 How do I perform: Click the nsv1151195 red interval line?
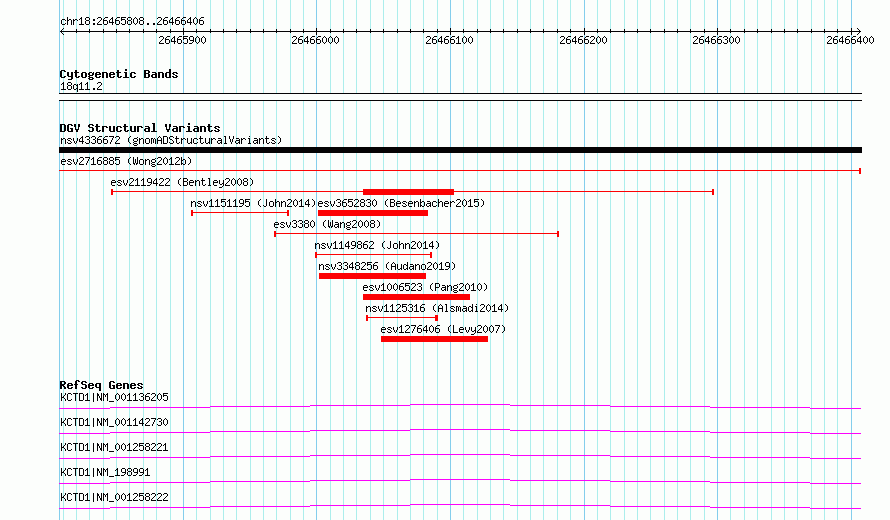[240, 213]
